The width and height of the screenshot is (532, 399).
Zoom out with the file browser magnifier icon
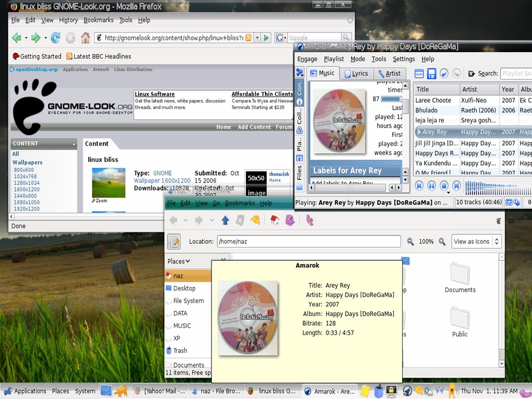pos(410,242)
